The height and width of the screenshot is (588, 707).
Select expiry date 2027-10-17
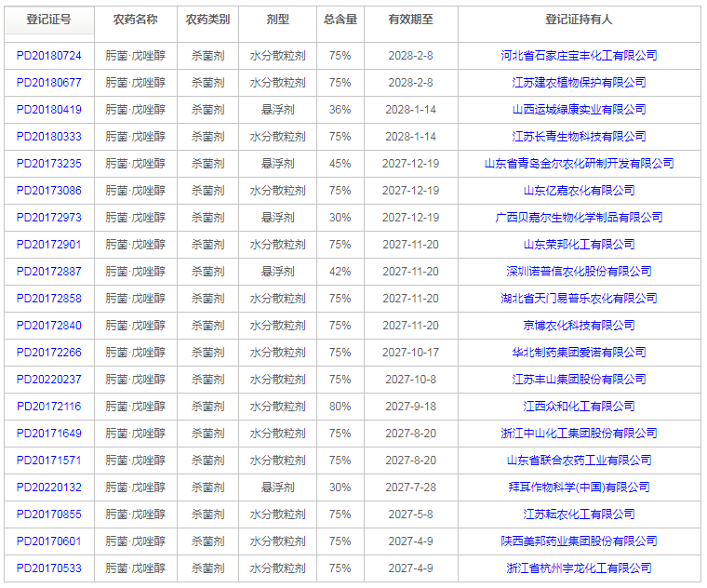coord(411,353)
